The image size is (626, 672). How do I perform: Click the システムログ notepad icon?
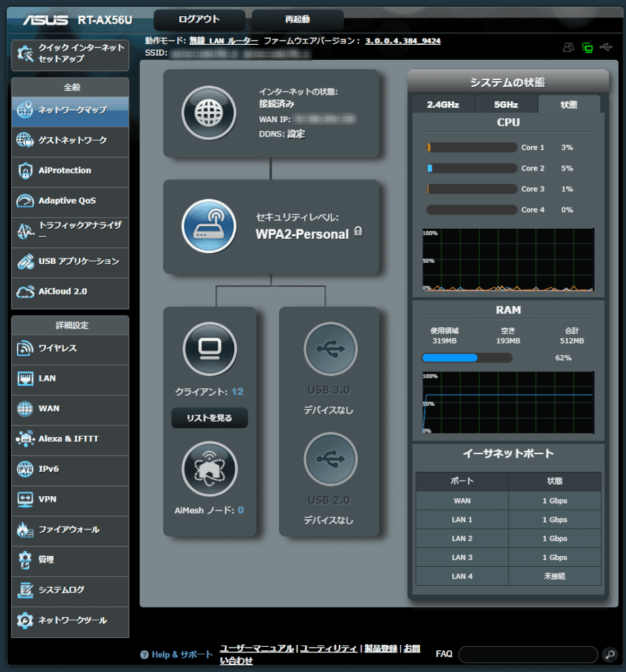25,590
